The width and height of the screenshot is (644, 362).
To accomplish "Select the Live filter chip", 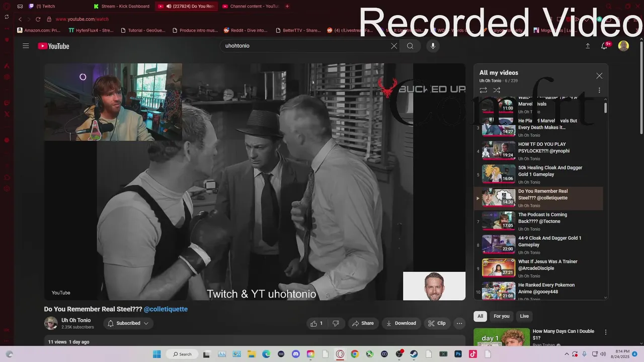I will point(524,316).
